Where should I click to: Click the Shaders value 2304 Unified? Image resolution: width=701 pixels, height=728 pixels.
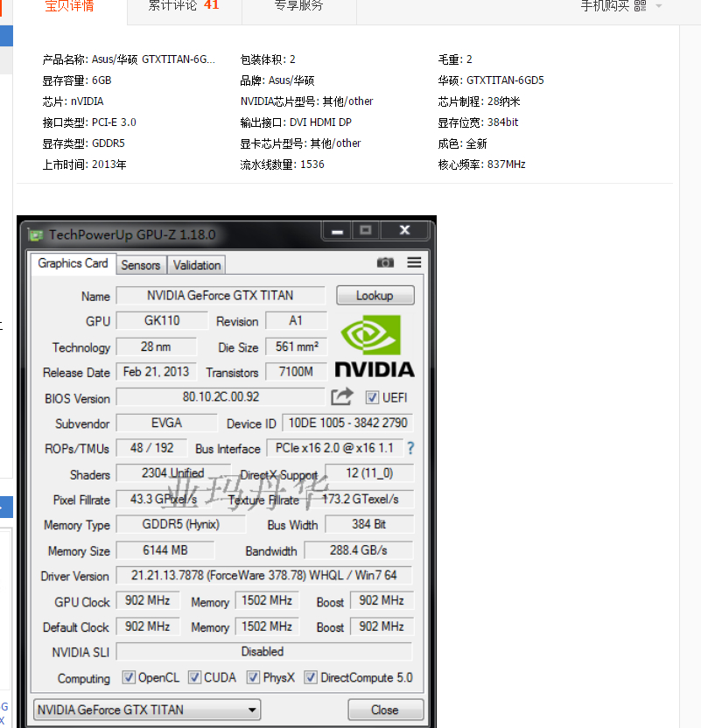tap(172, 473)
